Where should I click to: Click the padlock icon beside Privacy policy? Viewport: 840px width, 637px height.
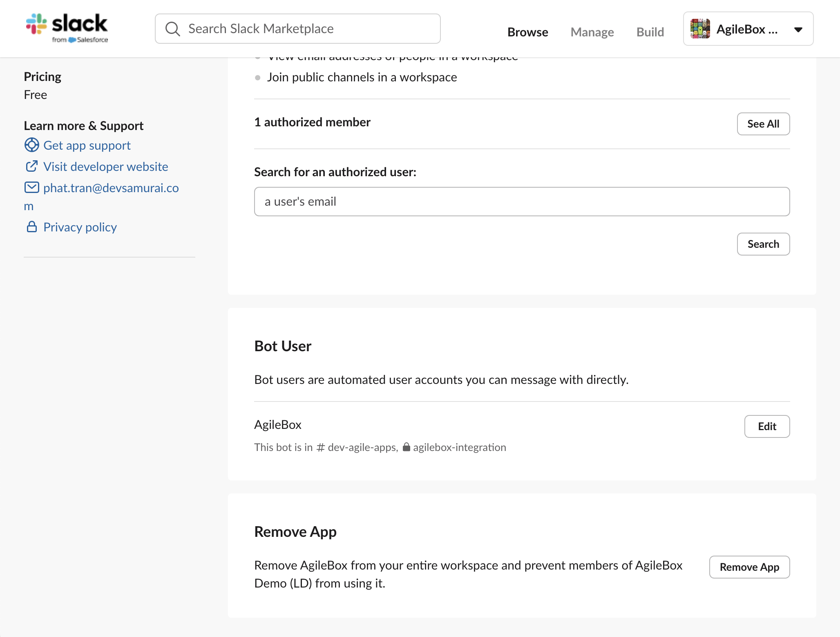point(32,227)
